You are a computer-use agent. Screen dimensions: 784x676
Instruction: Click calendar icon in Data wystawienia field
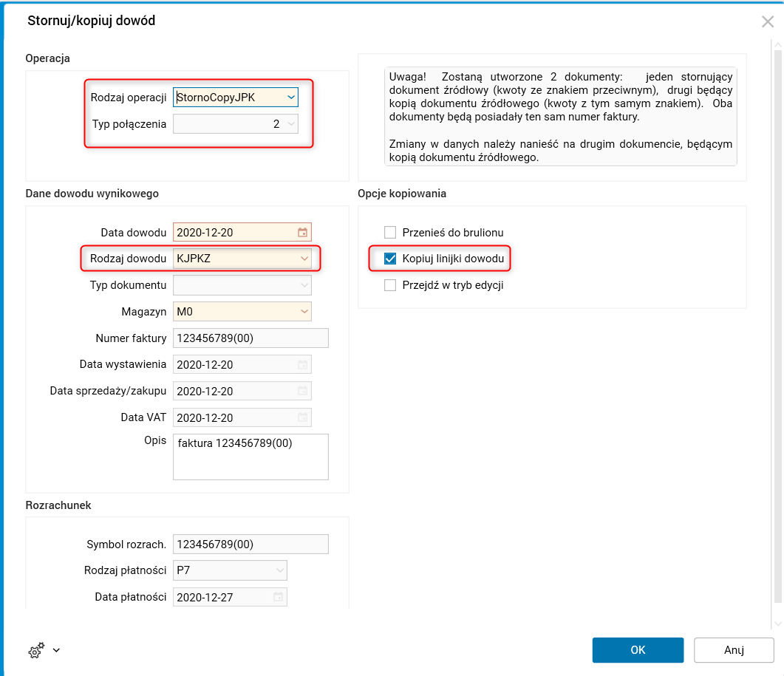click(x=302, y=365)
